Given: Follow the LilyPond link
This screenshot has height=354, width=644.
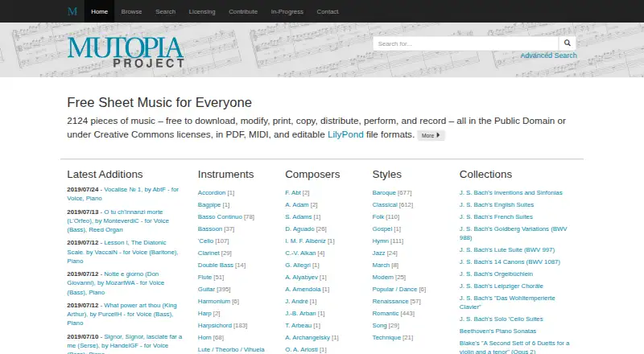Looking at the screenshot, I should tap(345, 134).
